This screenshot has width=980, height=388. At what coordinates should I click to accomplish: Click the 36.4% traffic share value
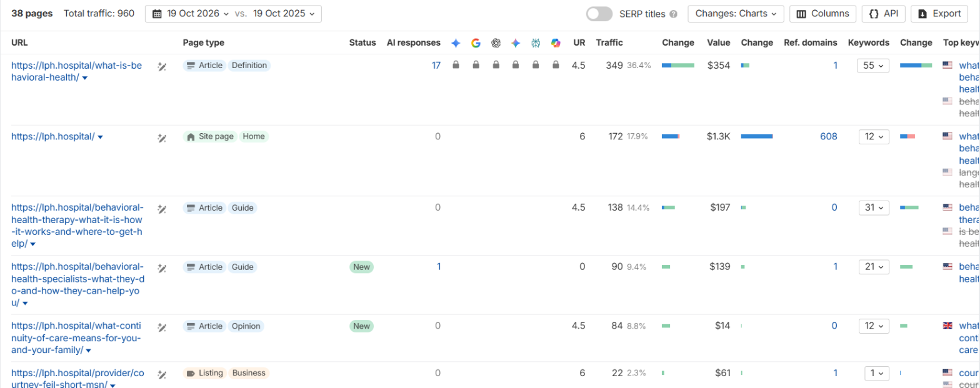pyautogui.click(x=639, y=65)
